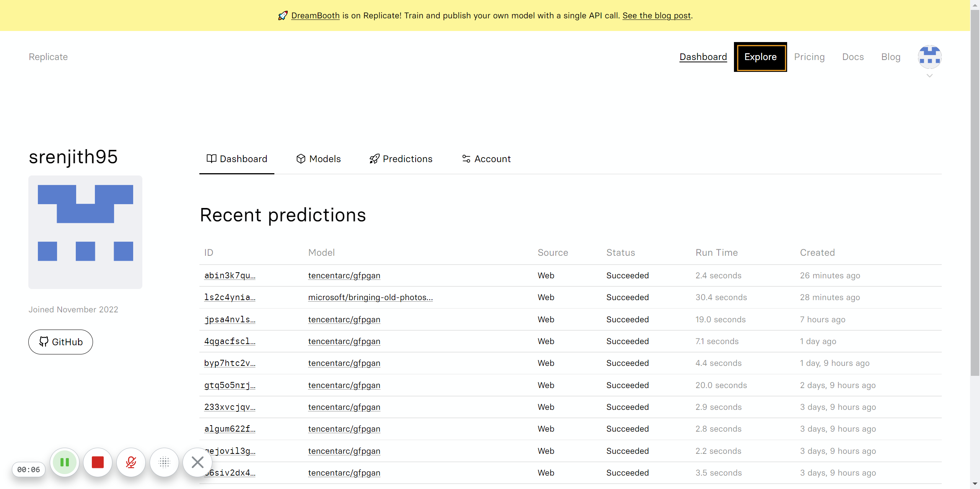Screen dimensions: 980x489
Task: Switch to the Predictions tab
Action: pos(401,159)
